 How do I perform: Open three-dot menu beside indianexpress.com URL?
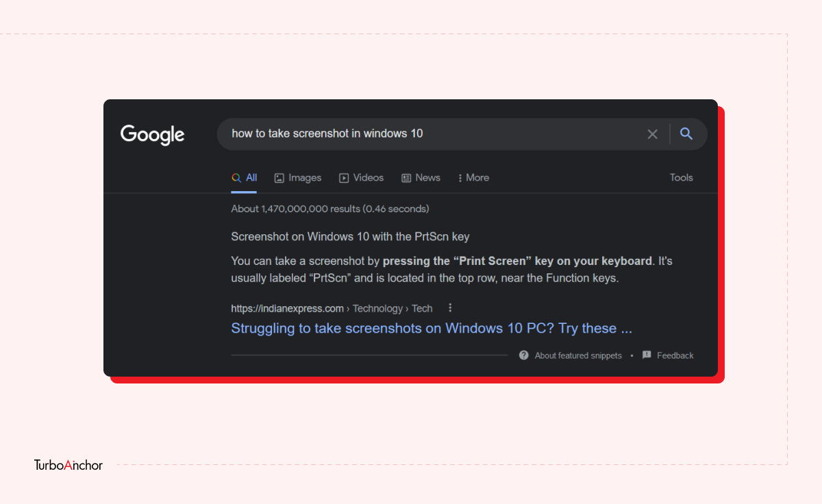(x=450, y=308)
